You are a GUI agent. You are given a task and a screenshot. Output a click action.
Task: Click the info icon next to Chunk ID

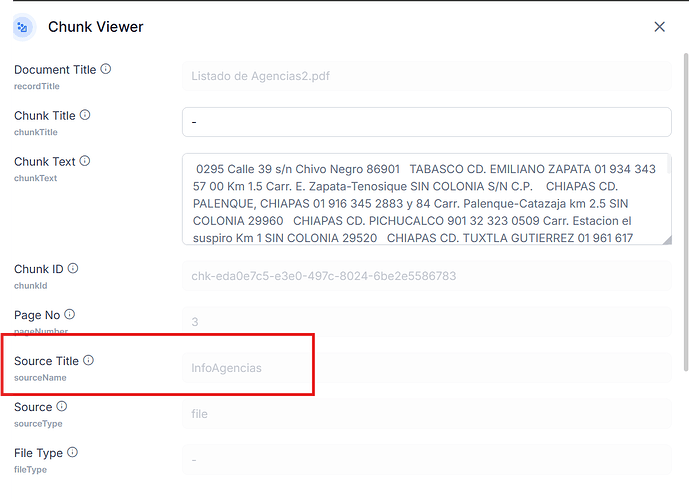tap(73, 269)
